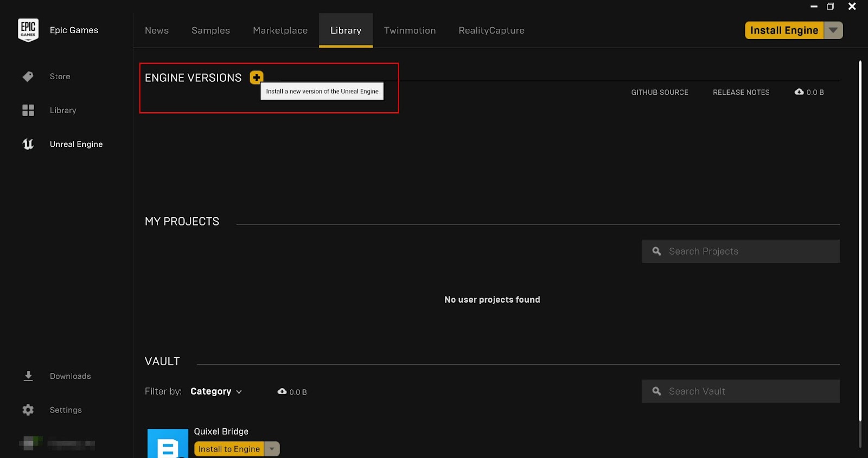Click the MY PROJECTS heading
The height and width of the screenshot is (458, 868).
tap(182, 221)
